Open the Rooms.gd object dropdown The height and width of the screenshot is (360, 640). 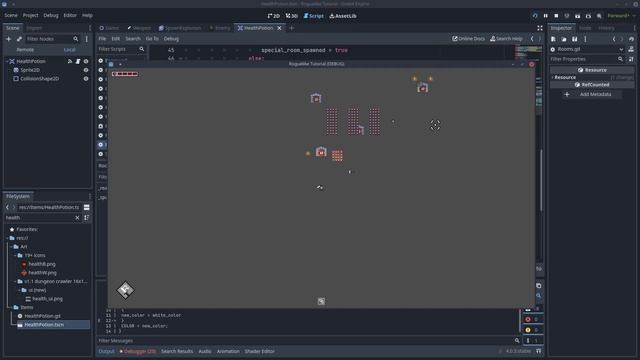587,49
